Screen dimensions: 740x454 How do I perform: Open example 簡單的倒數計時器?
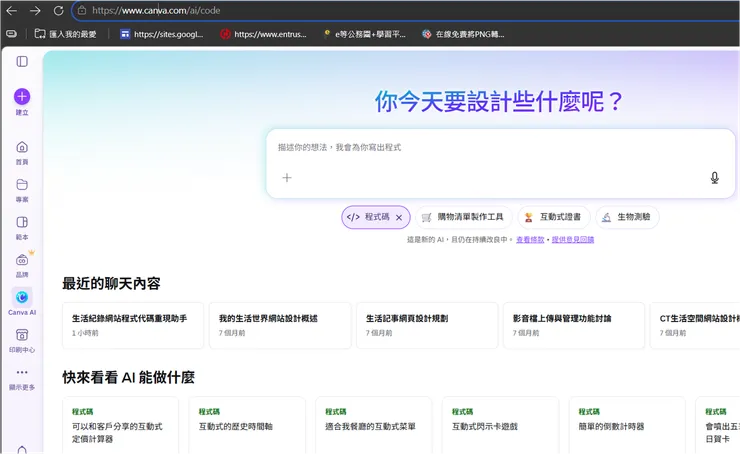tap(627, 426)
